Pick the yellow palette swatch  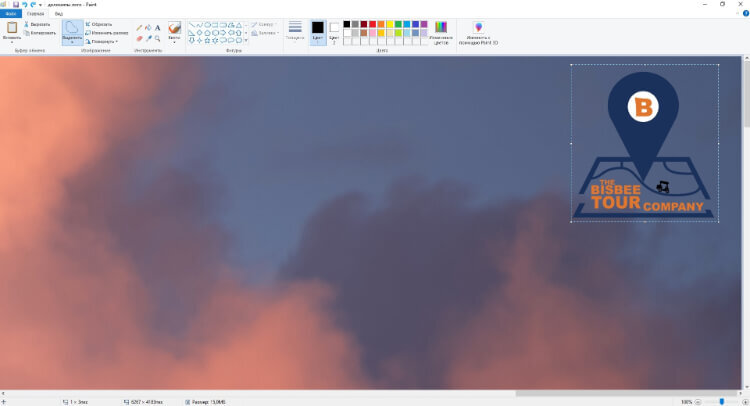(390, 24)
